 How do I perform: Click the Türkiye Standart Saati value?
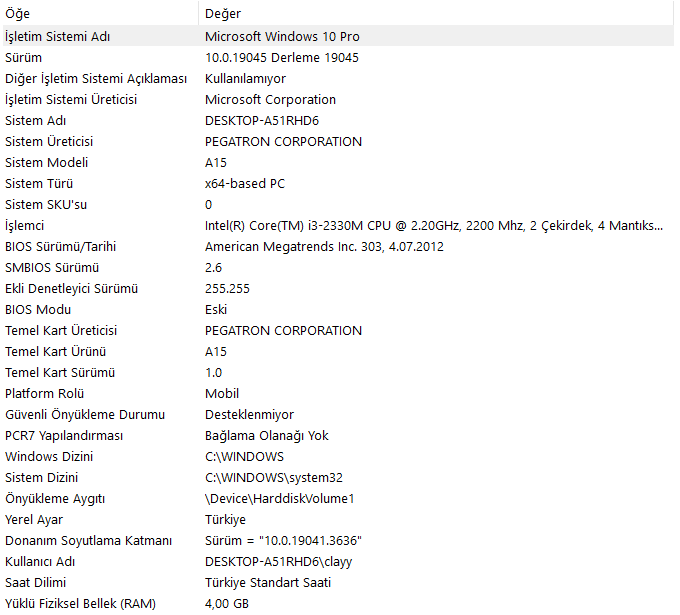(x=268, y=582)
